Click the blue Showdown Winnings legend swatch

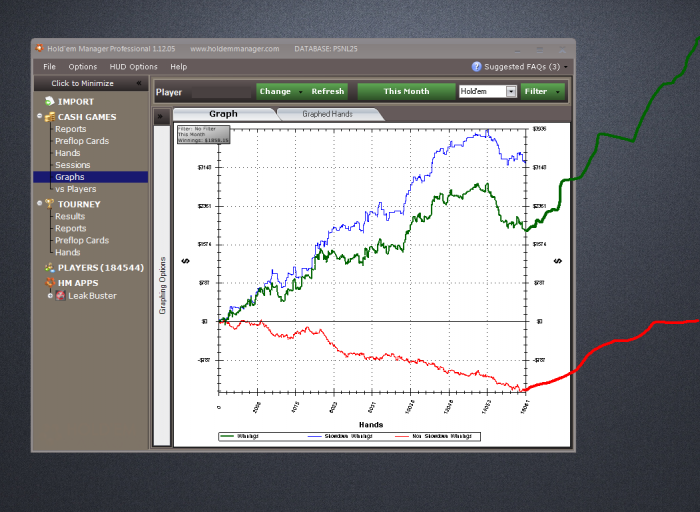click(315, 436)
